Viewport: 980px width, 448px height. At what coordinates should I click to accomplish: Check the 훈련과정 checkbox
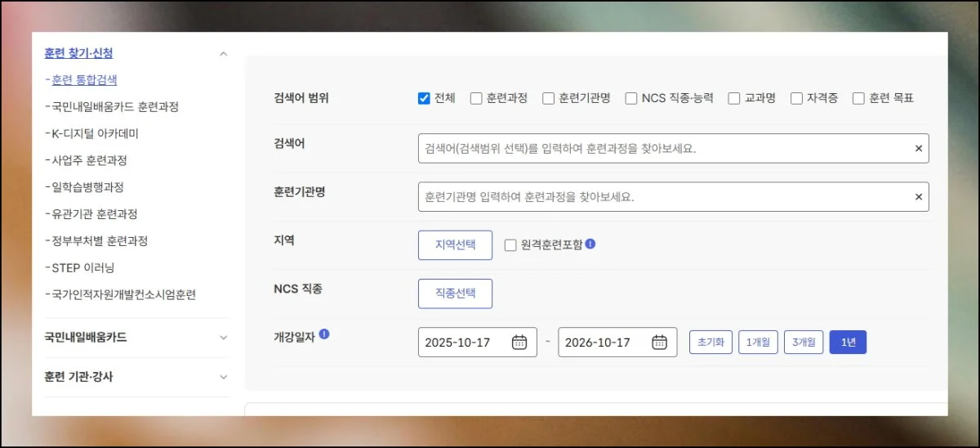click(x=476, y=99)
